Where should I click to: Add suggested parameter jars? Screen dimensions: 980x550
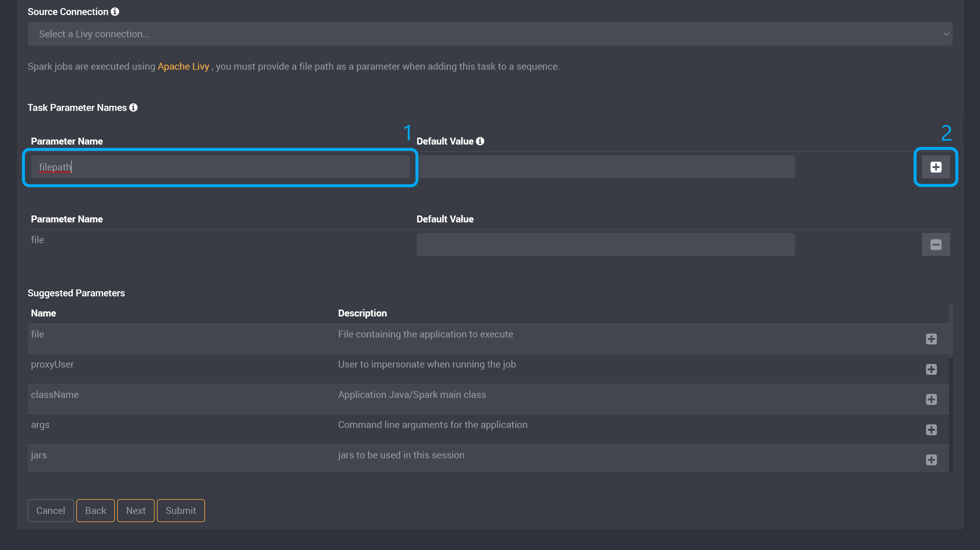click(931, 460)
